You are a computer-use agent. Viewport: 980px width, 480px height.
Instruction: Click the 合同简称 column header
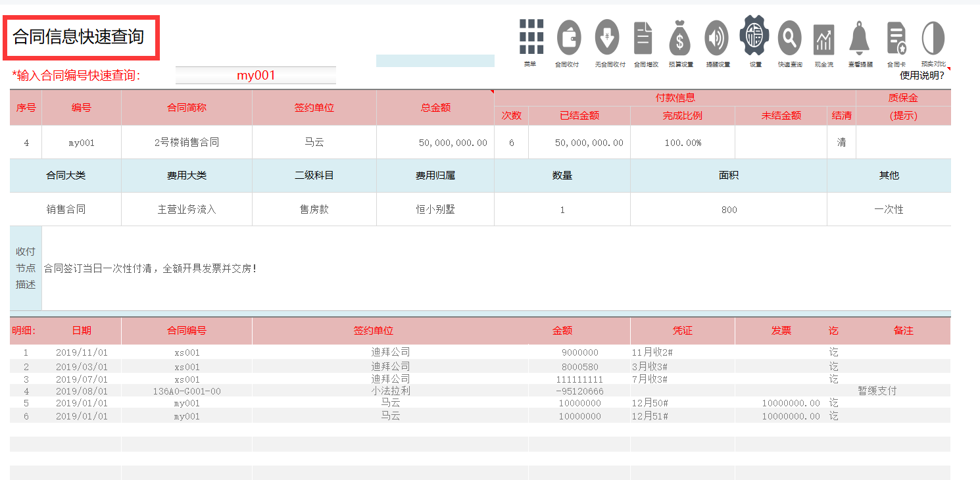187,107
